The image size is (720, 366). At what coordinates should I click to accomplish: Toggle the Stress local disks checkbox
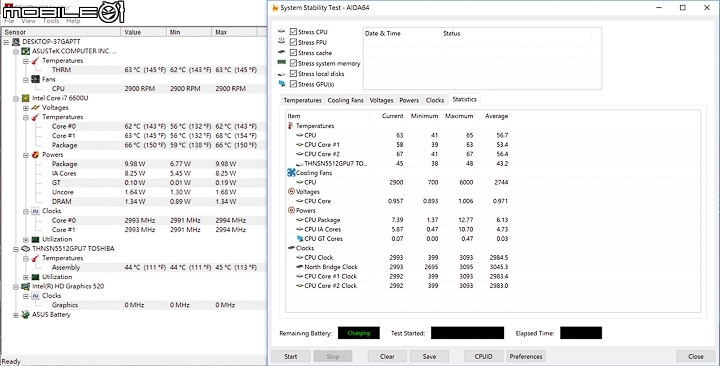tap(293, 73)
